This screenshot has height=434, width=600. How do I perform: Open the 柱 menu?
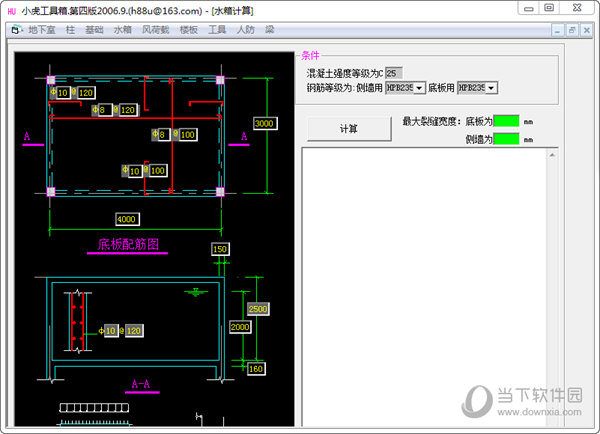pyautogui.click(x=70, y=30)
